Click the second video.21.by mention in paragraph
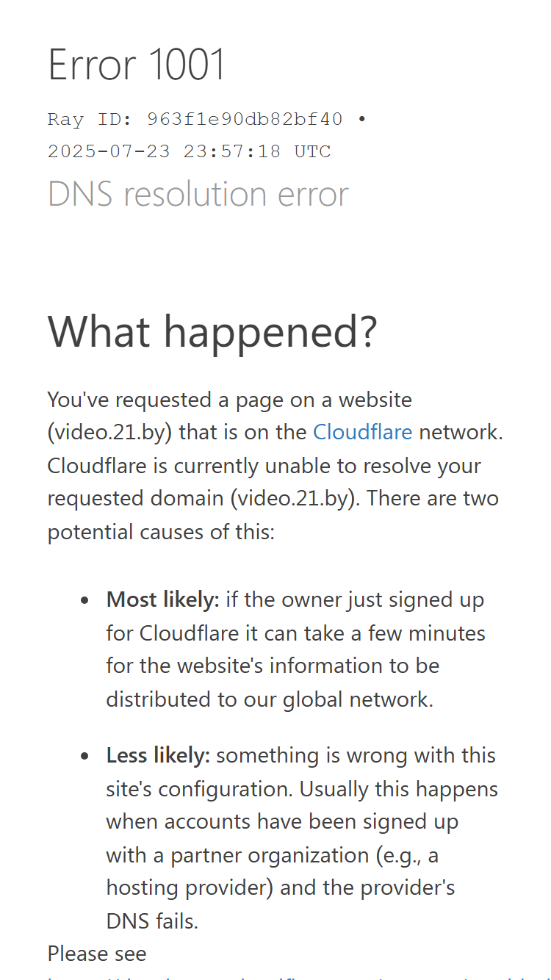Viewport: 551px width, 980px height. pyautogui.click(x=296, y=498)
